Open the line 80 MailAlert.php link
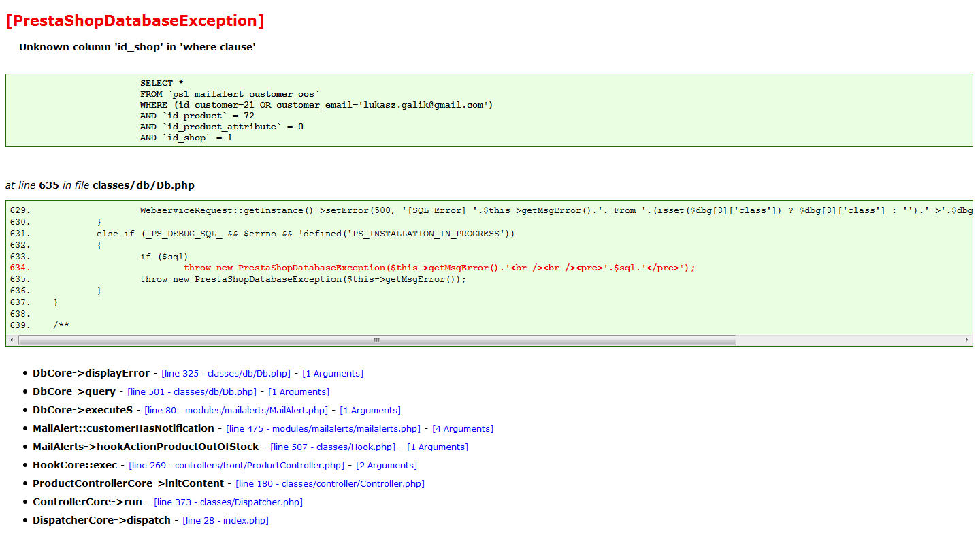 (x=236, y=411)
